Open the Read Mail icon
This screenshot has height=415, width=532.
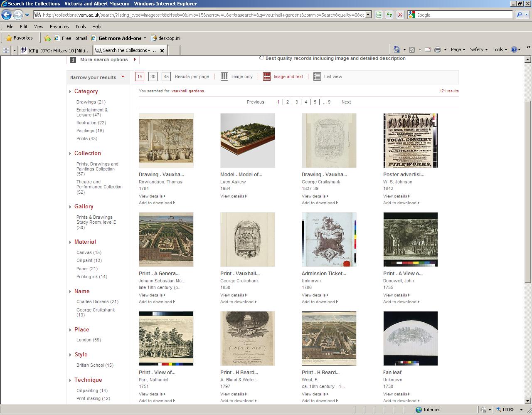(428, 49)
